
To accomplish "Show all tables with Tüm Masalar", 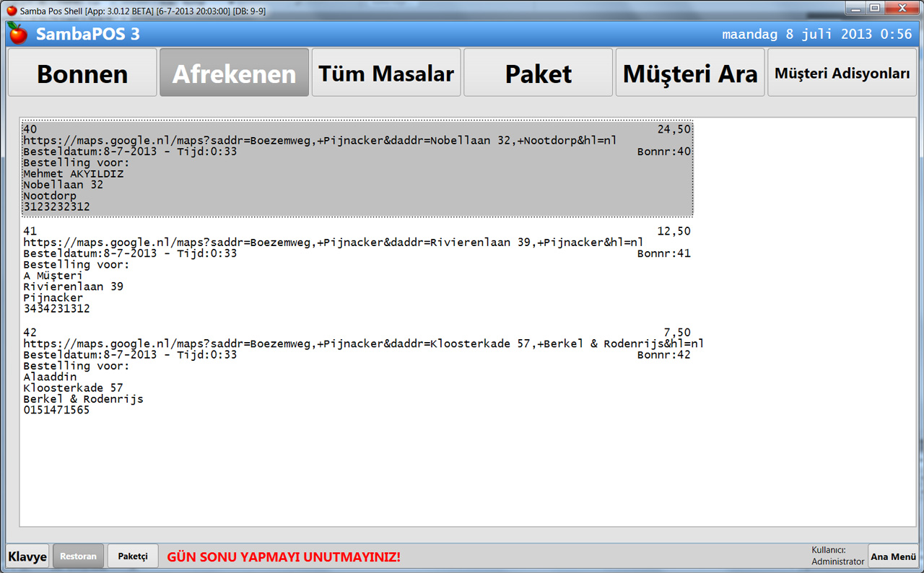I will coord(386,73).
